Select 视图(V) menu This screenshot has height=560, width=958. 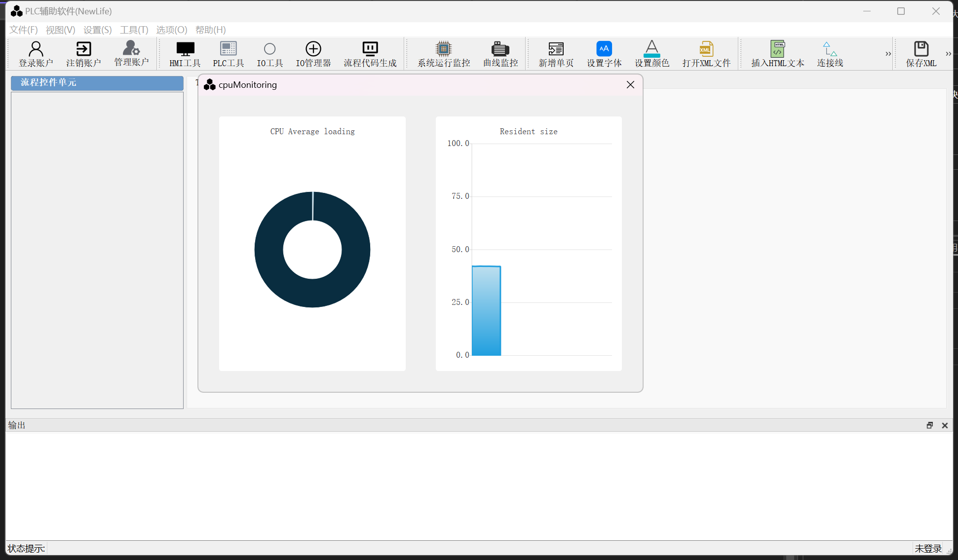click(x=60, y=30)
